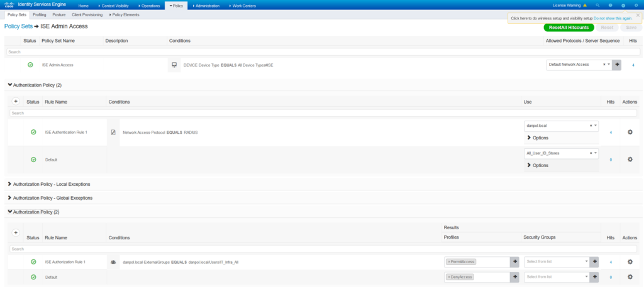Open the Work Centers menu
The image size is (644, 287).
coord(242,6)
